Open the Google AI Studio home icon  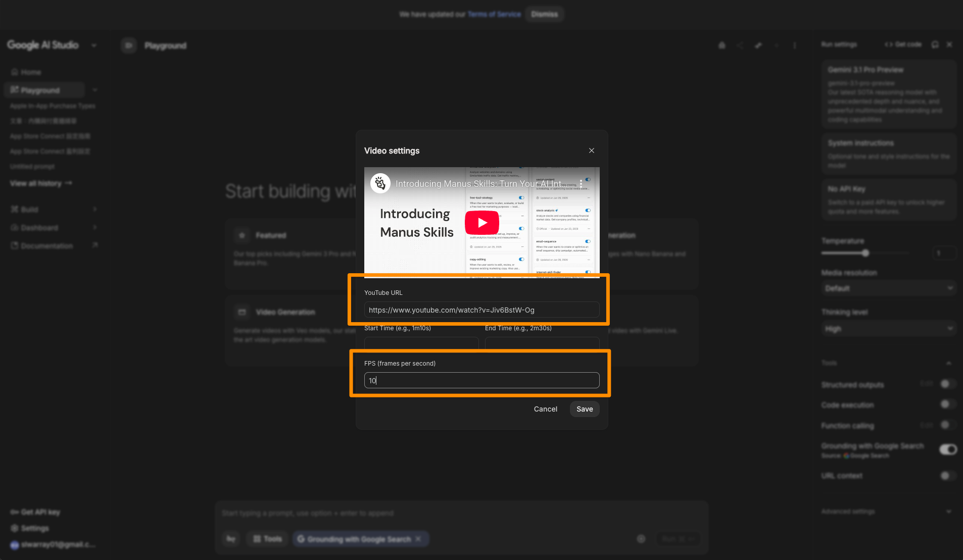pyautogui.click(x=15, y=72)
